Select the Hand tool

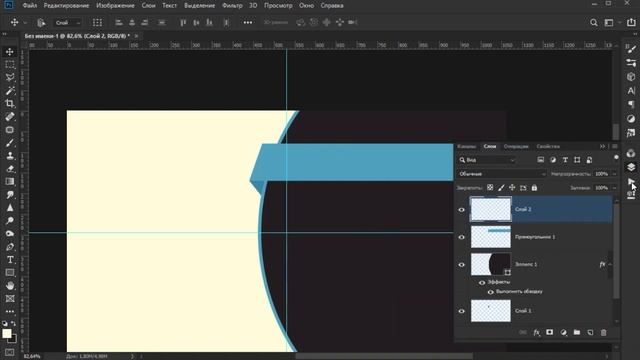pos(10,286)
